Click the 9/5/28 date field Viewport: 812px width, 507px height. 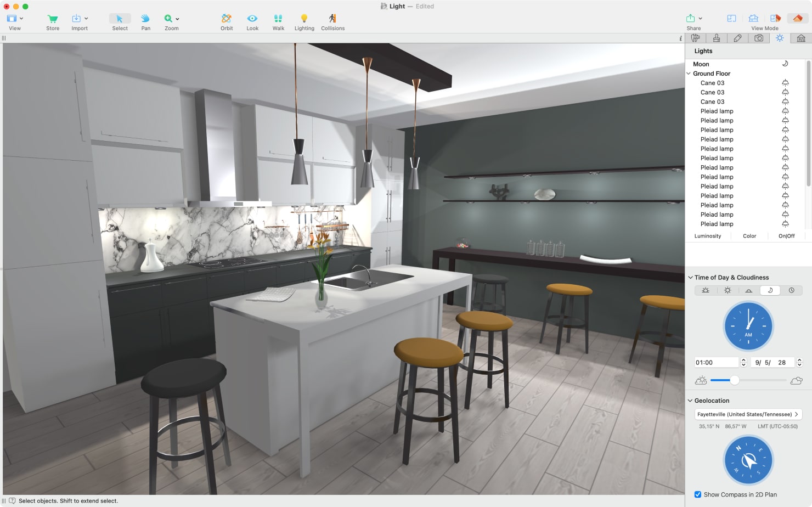pos(773,362)
